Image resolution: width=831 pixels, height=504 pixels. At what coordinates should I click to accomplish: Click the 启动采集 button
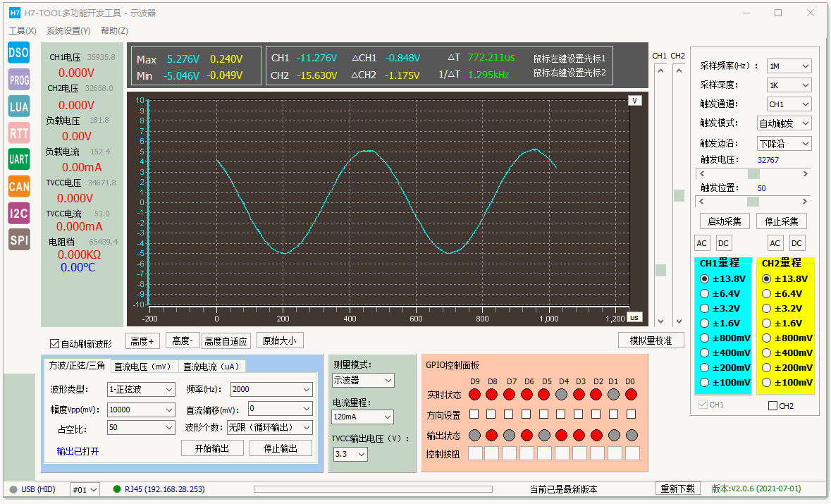point(725,221)
